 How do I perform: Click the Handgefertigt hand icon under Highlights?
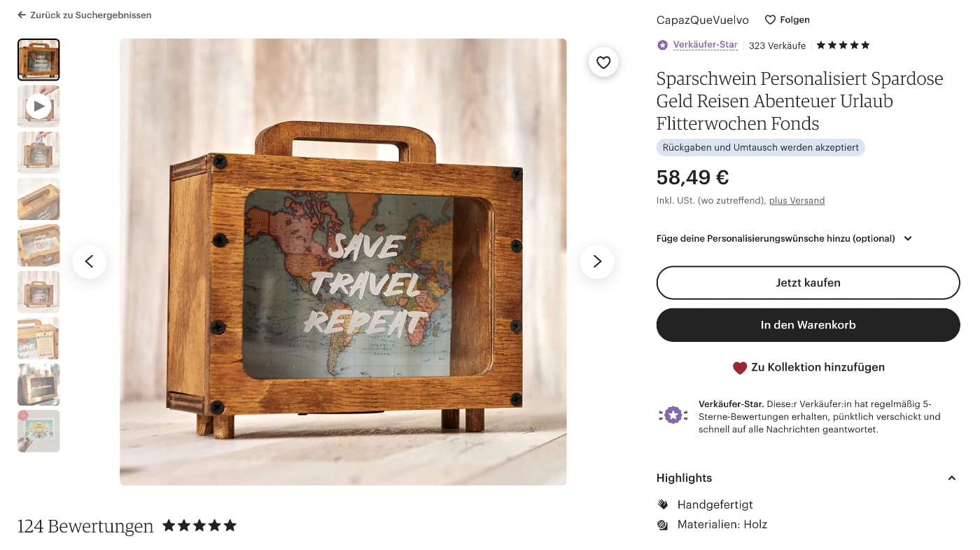[x=661, y=504]
